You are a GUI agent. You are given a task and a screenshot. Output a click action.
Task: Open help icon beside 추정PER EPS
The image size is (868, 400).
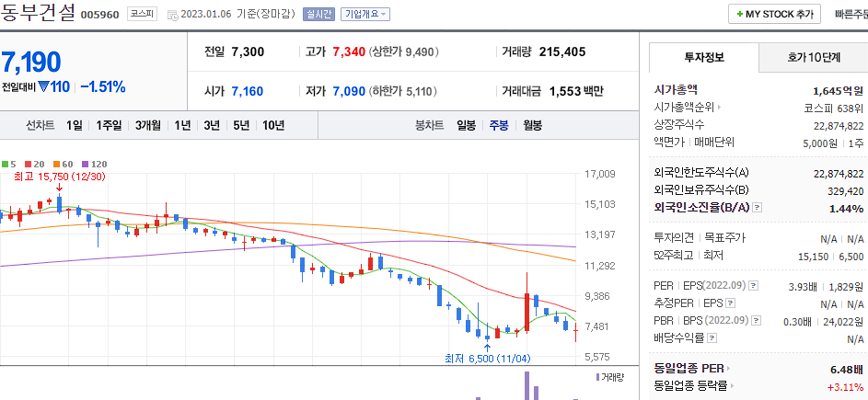click(731, 303)
